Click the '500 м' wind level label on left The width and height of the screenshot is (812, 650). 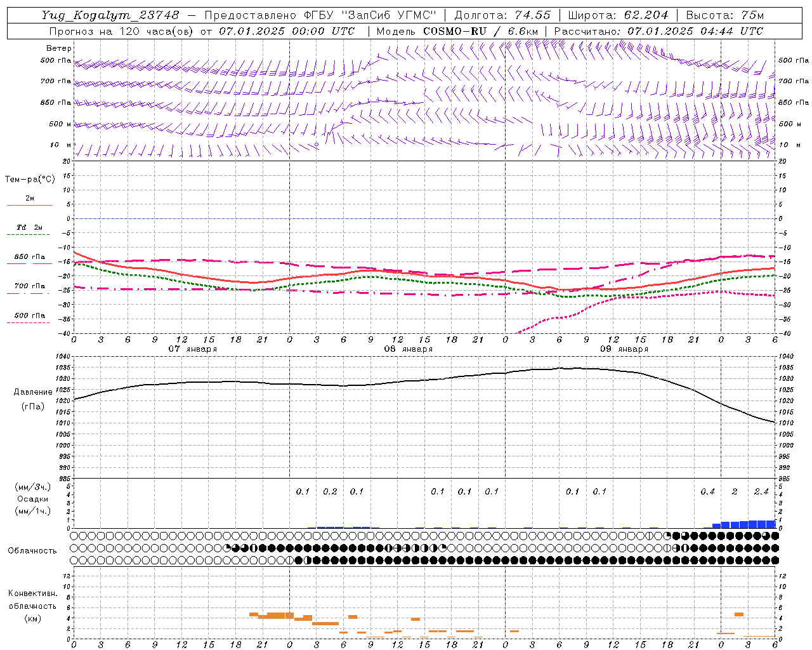click(x=61, y=124)
